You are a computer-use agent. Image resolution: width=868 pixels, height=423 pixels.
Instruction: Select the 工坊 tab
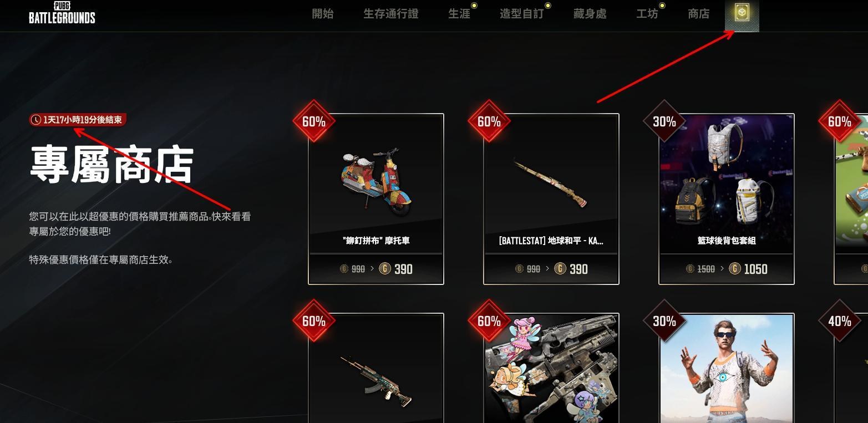coord(647,14)
